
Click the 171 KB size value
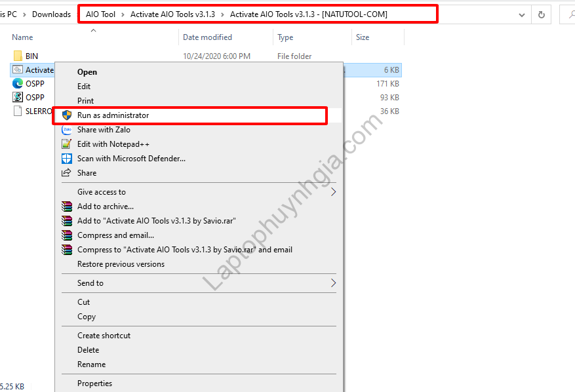tap(387, 84)
